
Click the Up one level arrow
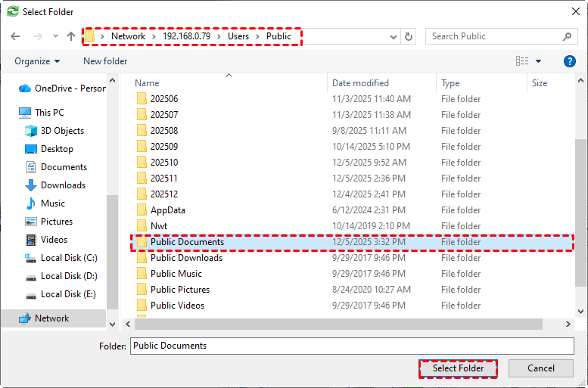click(x=71, y=36)
